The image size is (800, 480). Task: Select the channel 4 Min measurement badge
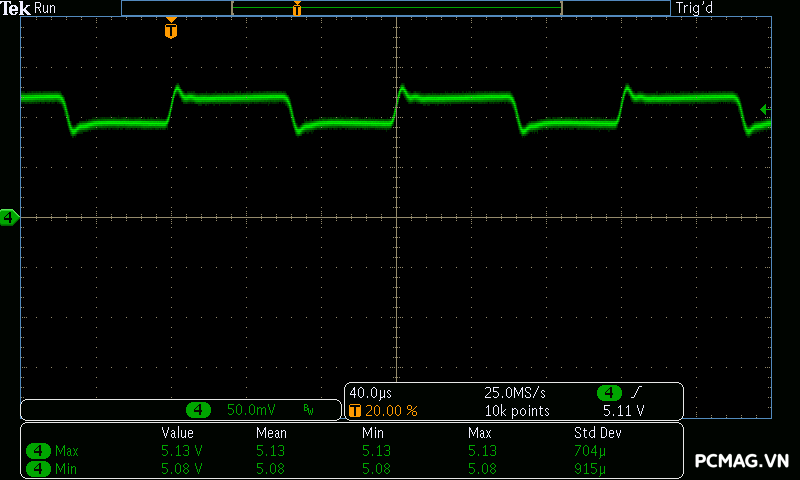[x=38, y=468]
